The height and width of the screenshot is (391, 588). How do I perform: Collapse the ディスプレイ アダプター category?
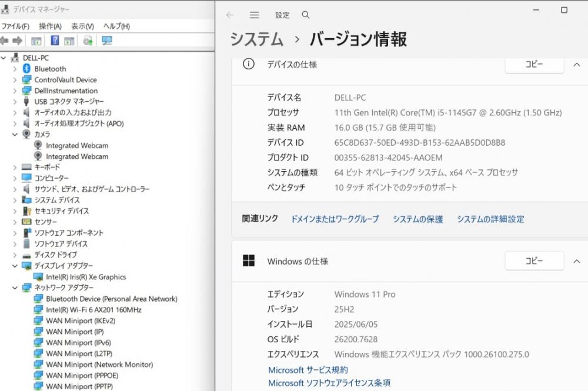(x=15, y=266)
